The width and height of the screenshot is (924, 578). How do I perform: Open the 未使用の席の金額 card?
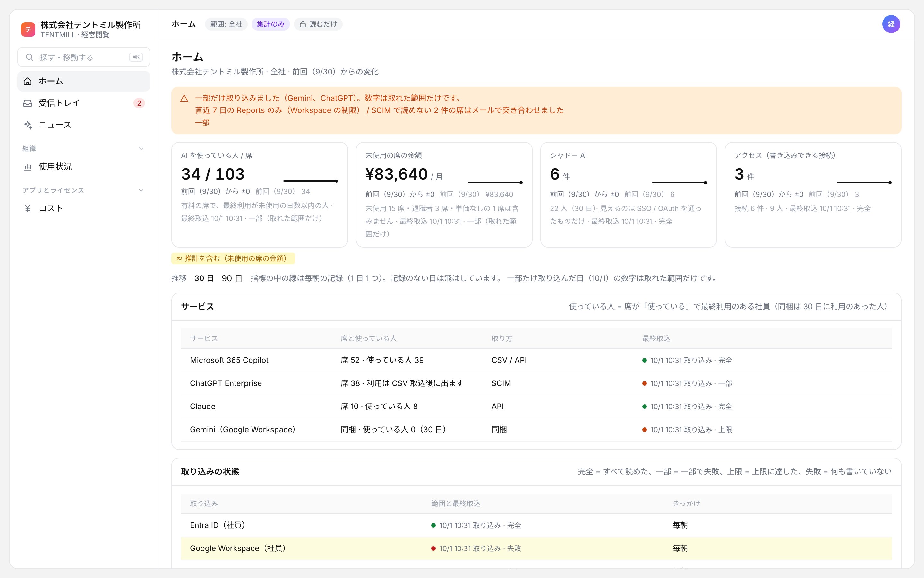click(x=444, y=195)
